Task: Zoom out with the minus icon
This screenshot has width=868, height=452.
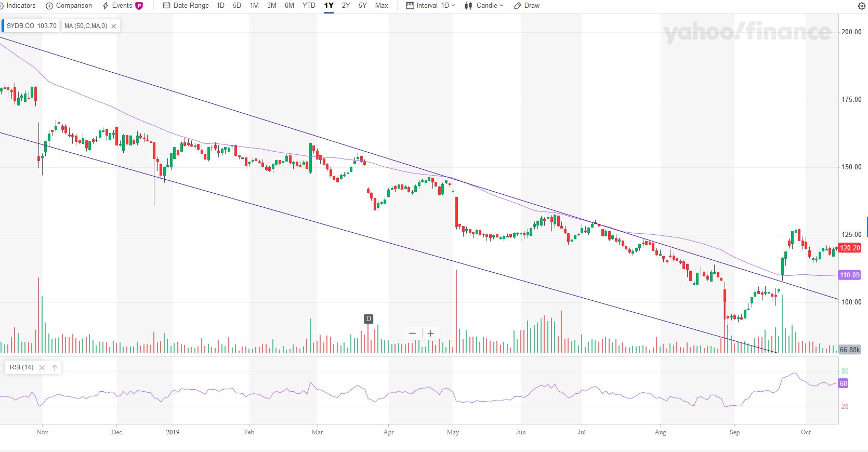Action: [x=413, y=334]
